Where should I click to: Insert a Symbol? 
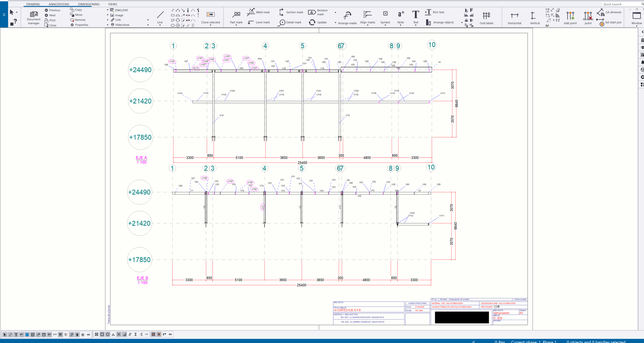385,17
